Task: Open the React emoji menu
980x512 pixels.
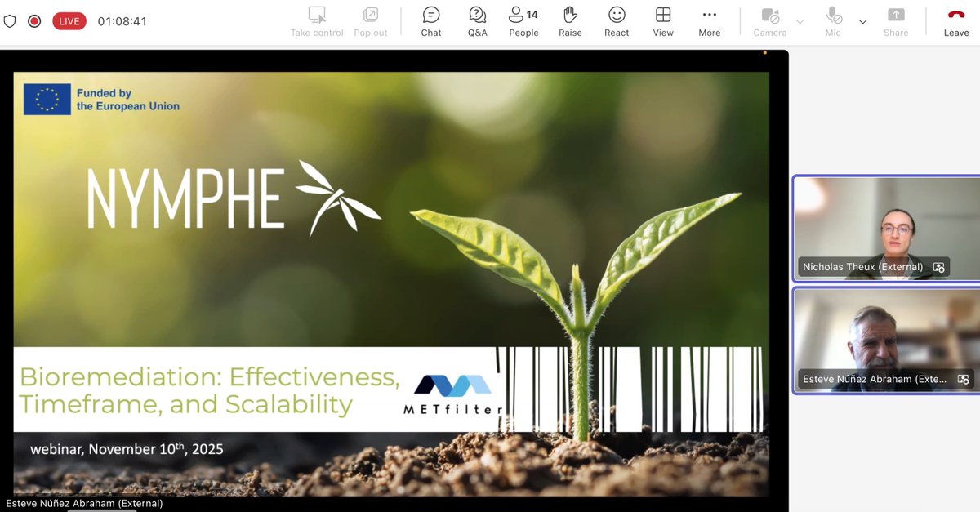Action: pyautogui.click(x=617, y=22)
